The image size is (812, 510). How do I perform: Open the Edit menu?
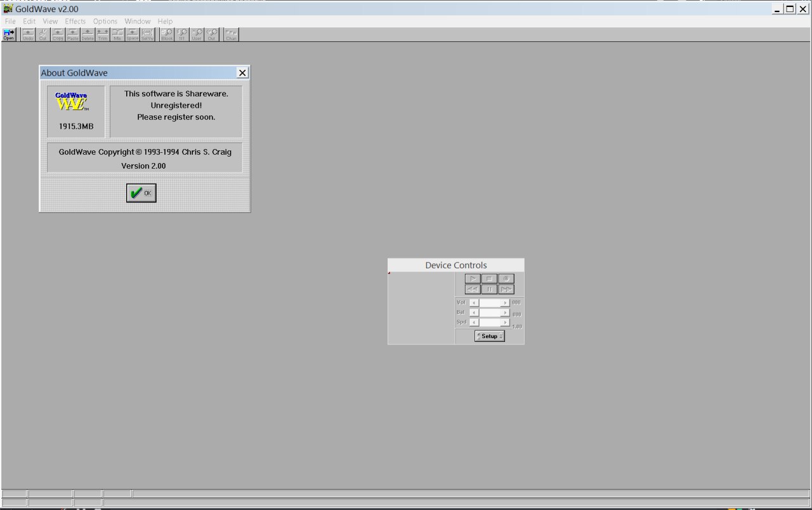click(x=29, y=21)
